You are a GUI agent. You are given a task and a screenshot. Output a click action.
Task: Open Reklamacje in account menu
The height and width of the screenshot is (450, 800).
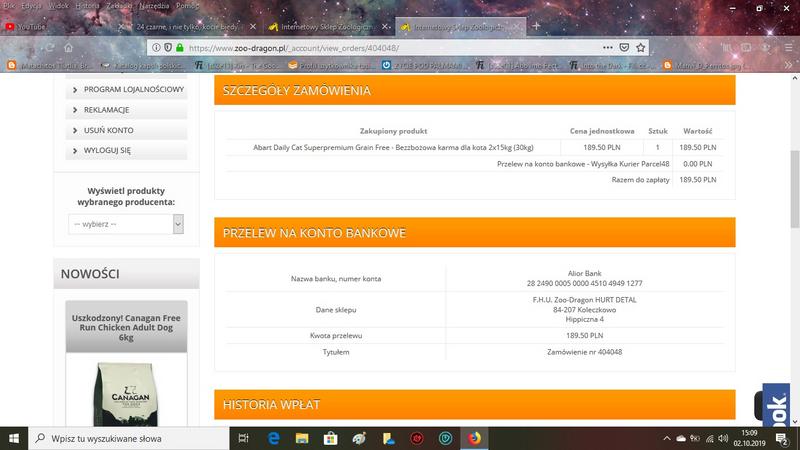(x=127, y=110)
